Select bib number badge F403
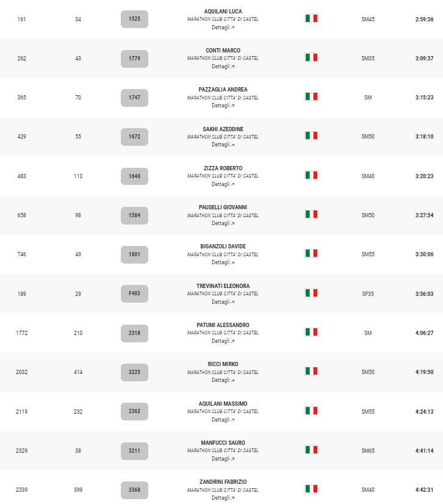Image resolution: width=443 pixels, height=504 pixels. coord(134,293)
